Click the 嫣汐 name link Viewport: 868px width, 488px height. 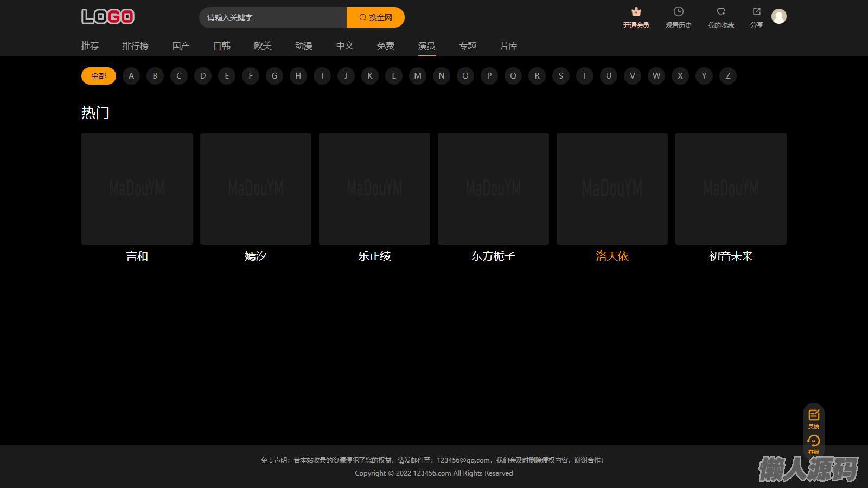256,256
